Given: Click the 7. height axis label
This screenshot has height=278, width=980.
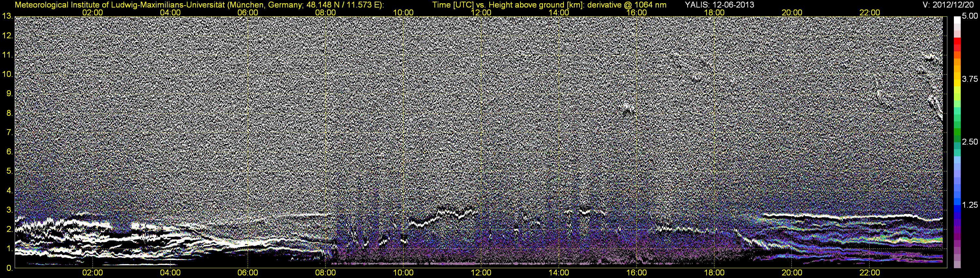Looking at the screenshot, I should [10, 132].
